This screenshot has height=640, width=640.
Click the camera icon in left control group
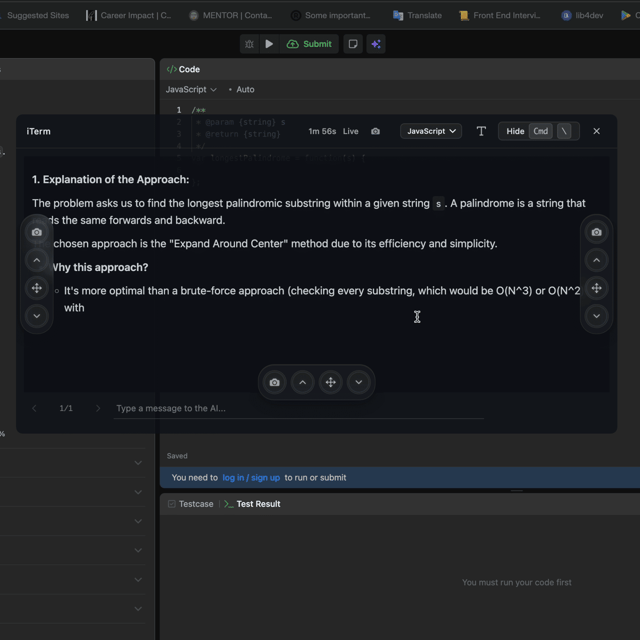(37, 232)
